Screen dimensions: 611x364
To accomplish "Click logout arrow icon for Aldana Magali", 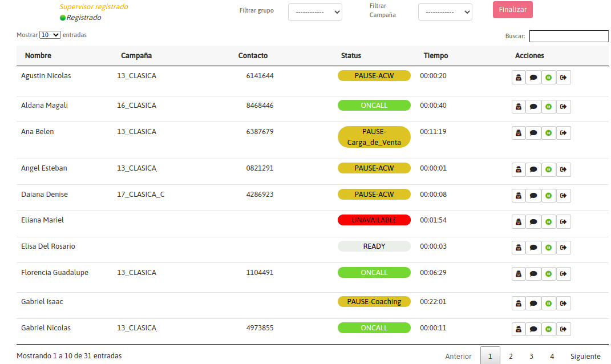I will pyautogui.click(x=564, y=107).
